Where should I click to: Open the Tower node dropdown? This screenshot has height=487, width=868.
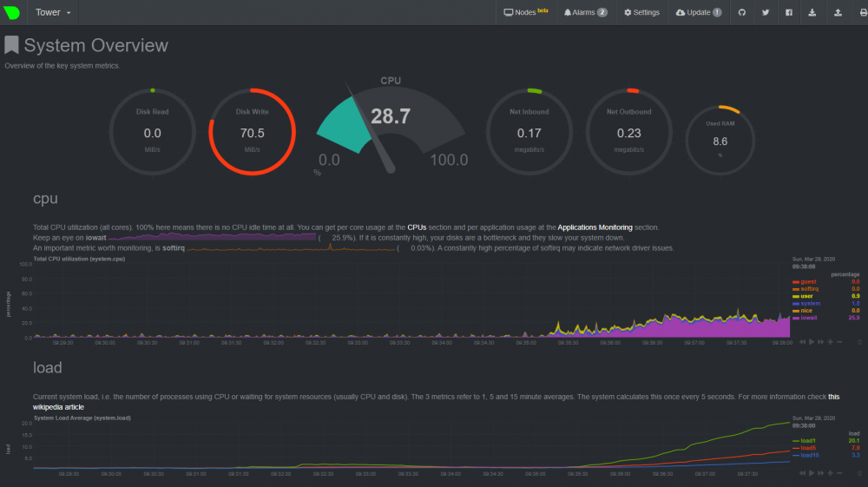[53, 12]
